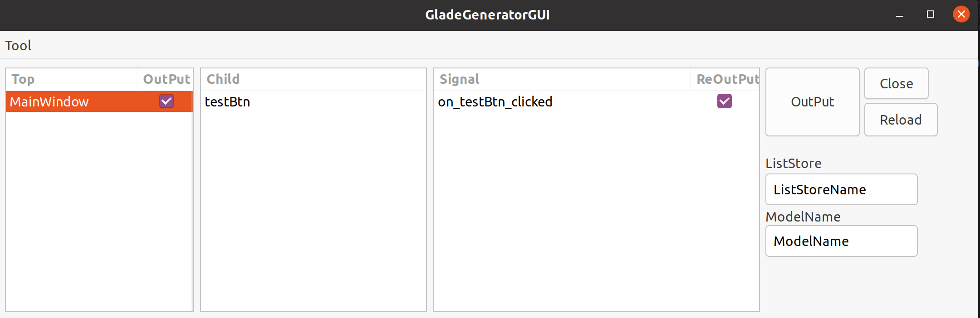
Task: Click the Top column header
Action: (23, 79)
